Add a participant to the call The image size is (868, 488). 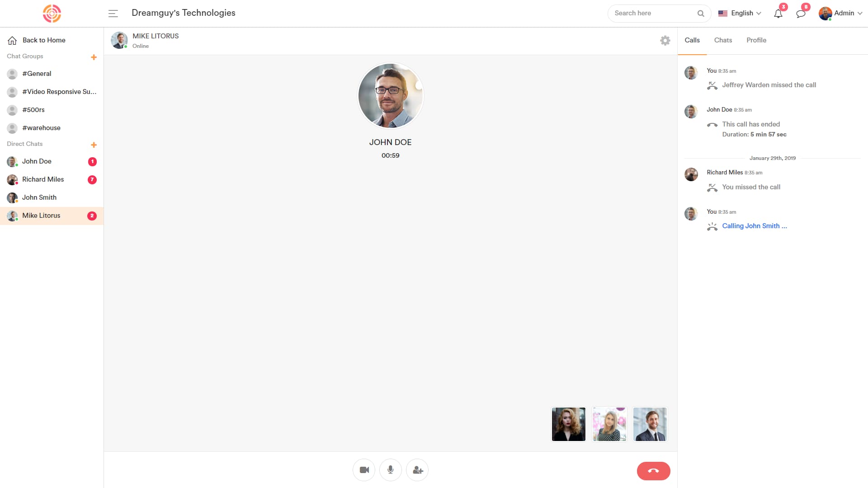(417, 470)
